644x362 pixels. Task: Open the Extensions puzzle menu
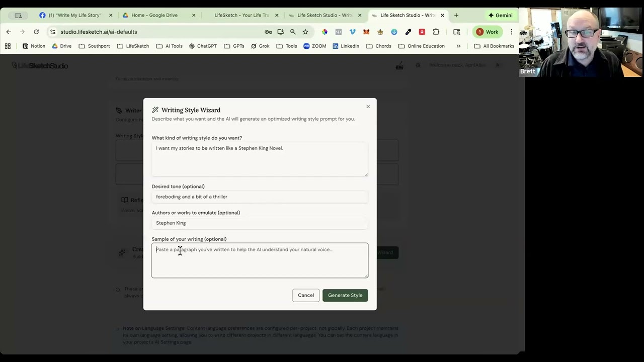pos(436,32)
